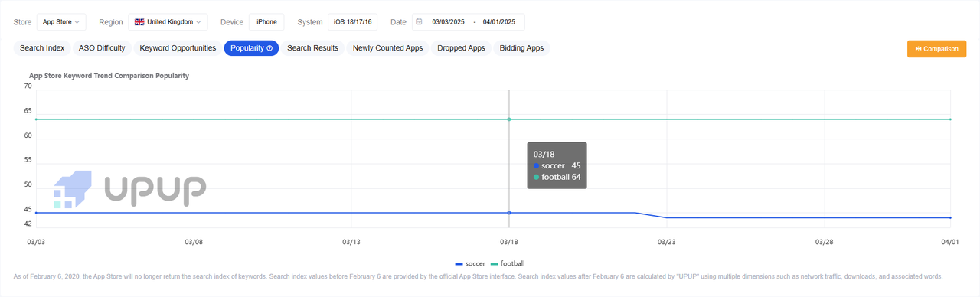Click the start date 03/03/2025 field
This screenshot has width=980, height=297.
pyautogui.click(x=449, y=22)
